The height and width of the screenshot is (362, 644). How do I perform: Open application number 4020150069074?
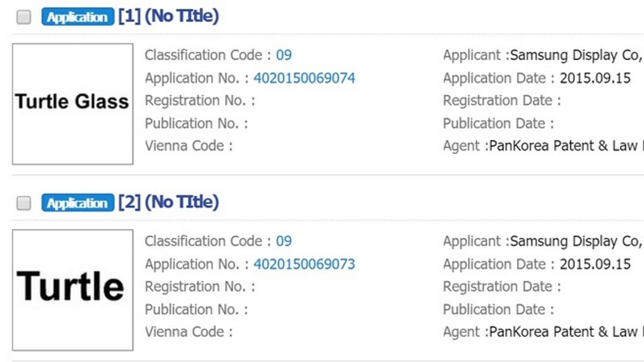pos(304,78)
